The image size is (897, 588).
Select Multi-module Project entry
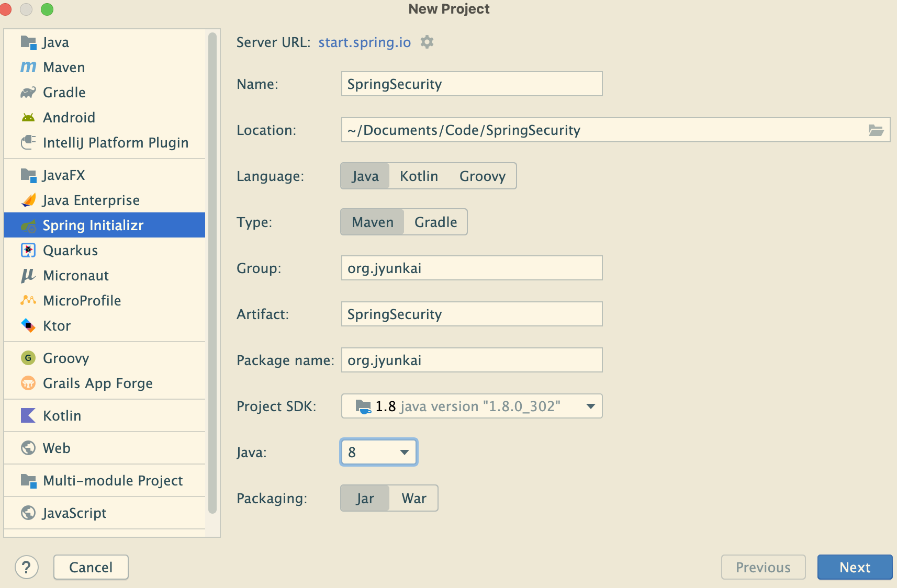pyautogui.click(x=105, y=481)
